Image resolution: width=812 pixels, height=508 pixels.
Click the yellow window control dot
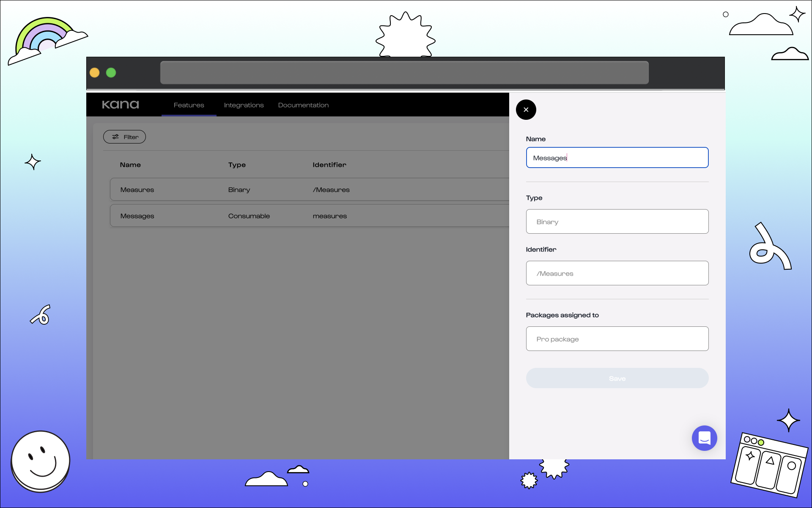click(x=95, y=73)
